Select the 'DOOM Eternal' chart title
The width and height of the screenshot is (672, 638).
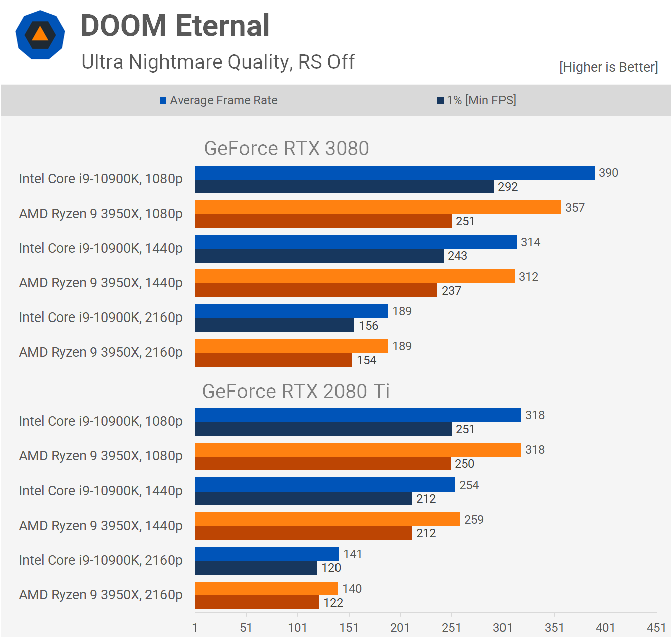point(175,25)
